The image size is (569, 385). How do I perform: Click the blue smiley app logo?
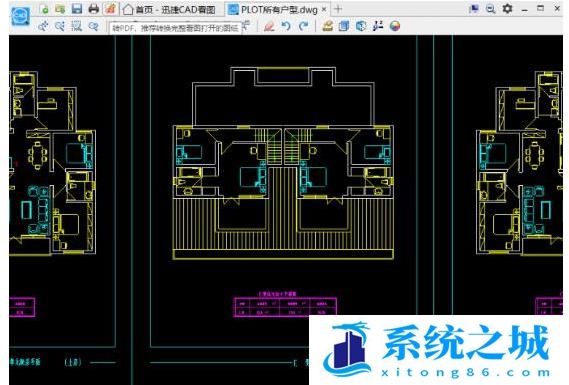[x=21, y=16]
